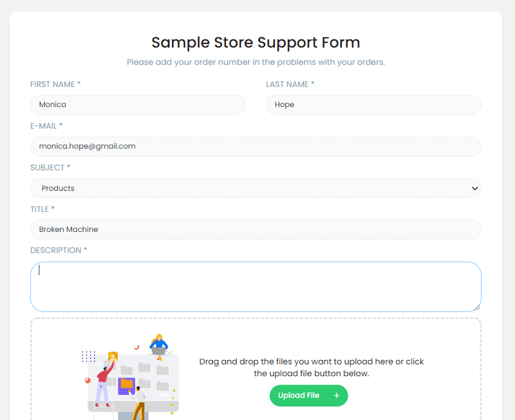Focus the First Name field containing Monica
This screenshot has height=420, width=515.
tap(138, 105)
